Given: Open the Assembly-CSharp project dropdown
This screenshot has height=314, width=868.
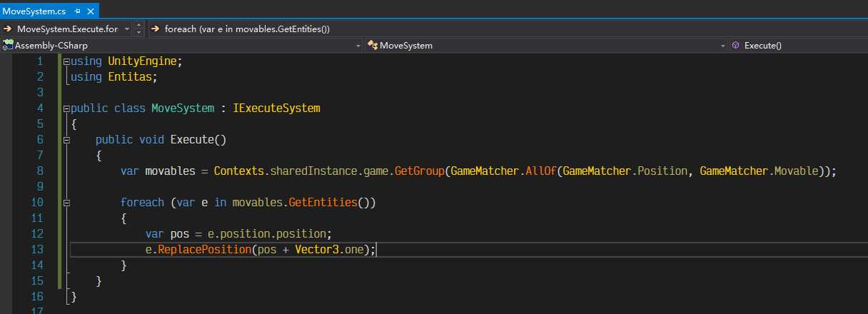Looking at the screenshot, I should (x=181, y=45).
